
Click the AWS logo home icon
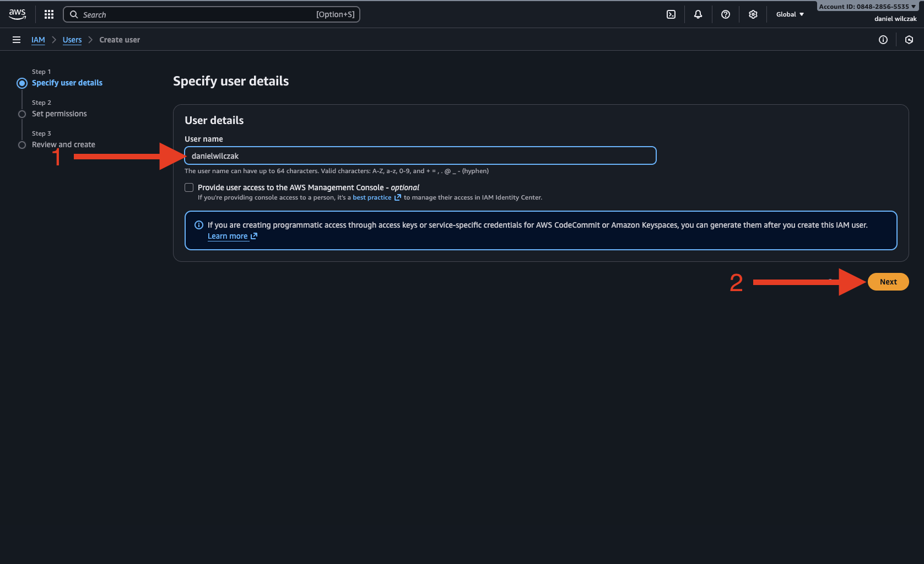tap(17, 14)
